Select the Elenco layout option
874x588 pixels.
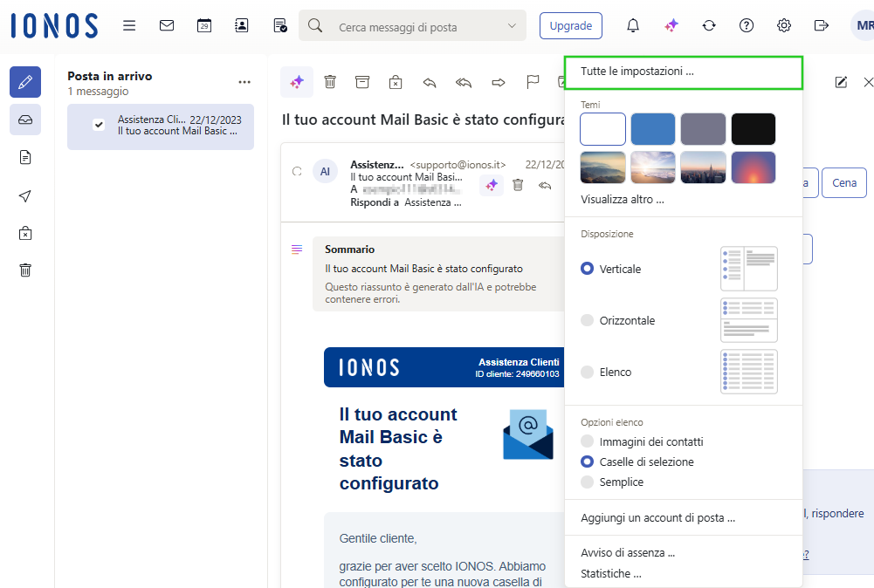(x=588, y=372)
